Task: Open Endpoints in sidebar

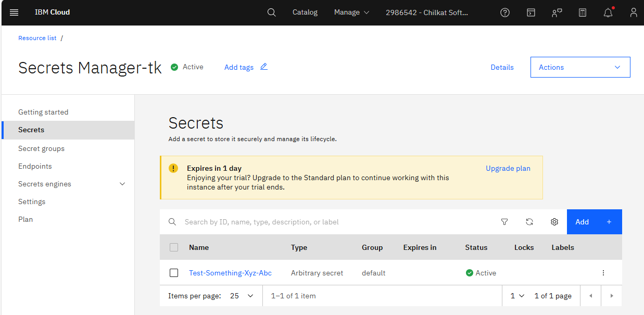Action: click(x=35, y=166)
